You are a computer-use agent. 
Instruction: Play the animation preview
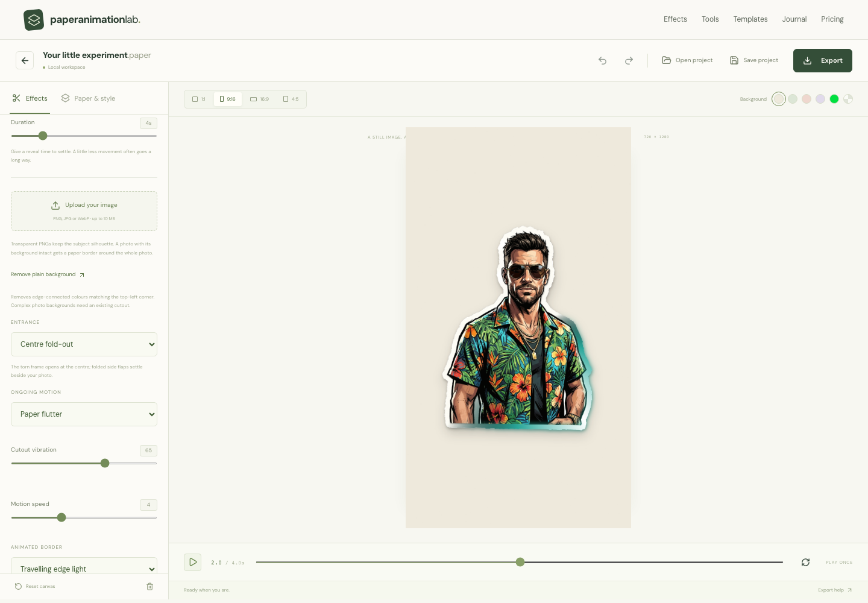(193, 562)
